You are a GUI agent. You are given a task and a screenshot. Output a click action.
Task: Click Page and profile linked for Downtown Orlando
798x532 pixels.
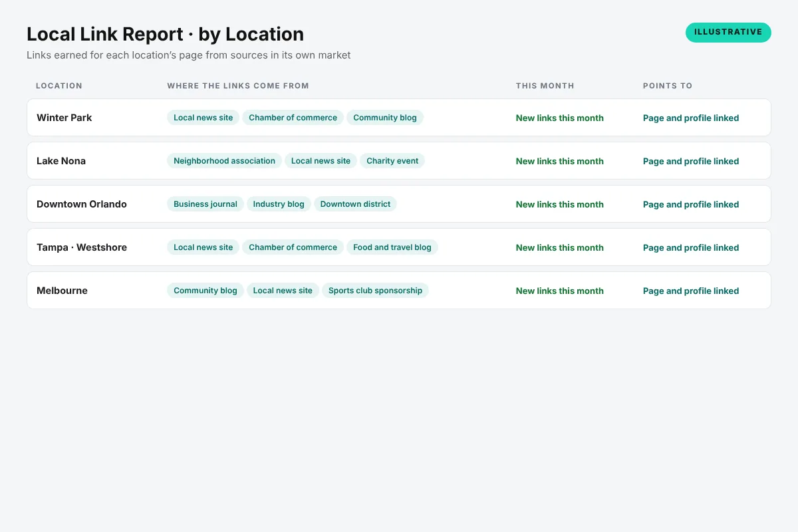691,204
